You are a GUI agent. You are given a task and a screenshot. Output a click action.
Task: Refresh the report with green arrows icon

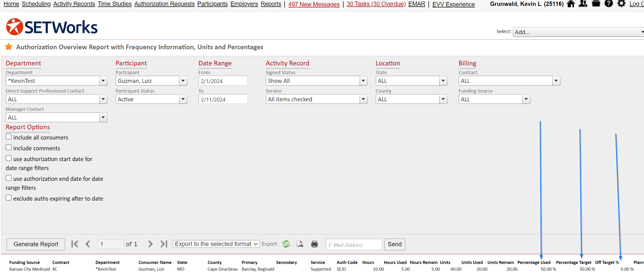pos(286,244)
